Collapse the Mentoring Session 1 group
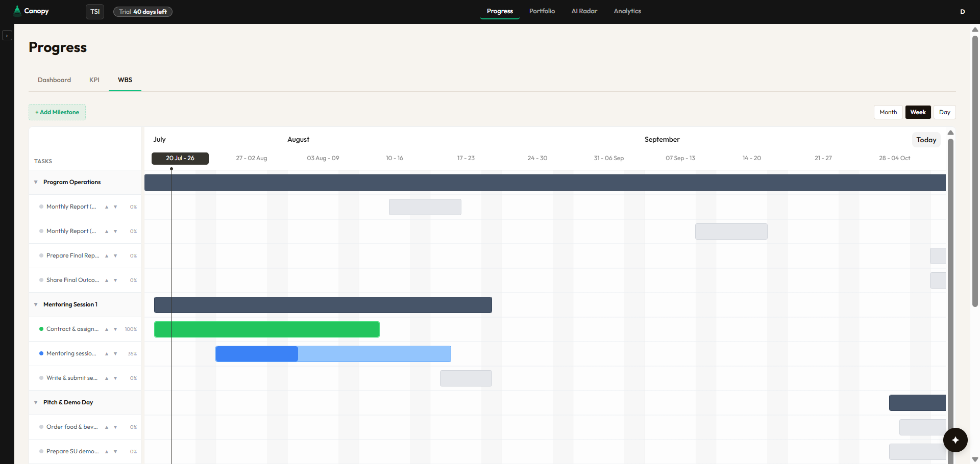 pyautogui.click(x=36, y=304)
